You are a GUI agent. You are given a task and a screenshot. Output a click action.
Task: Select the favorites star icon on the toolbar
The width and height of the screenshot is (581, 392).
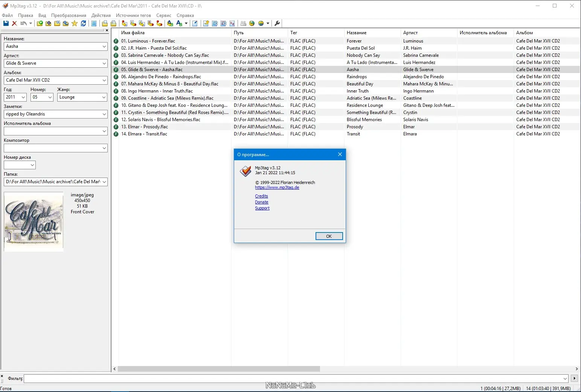(74, 23)
